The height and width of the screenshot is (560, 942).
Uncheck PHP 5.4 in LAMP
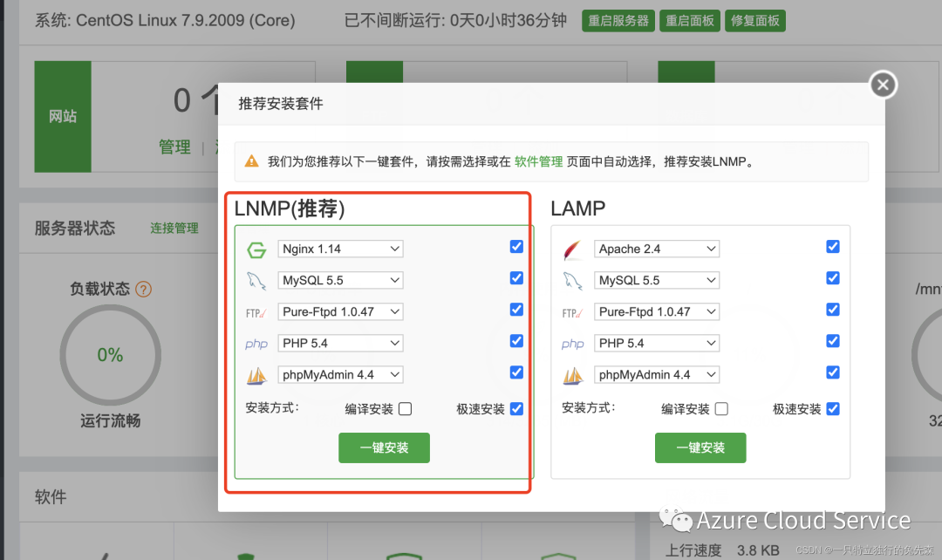point(833,341)
